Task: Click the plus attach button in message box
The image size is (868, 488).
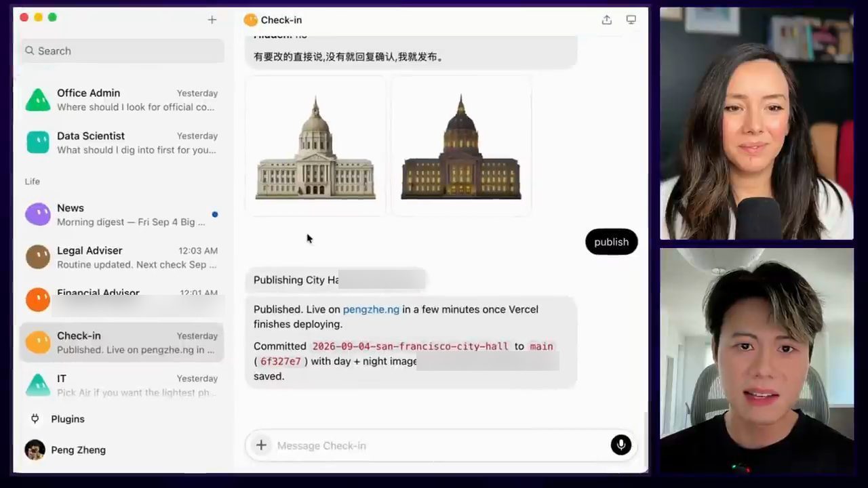Action: point(261,445)
